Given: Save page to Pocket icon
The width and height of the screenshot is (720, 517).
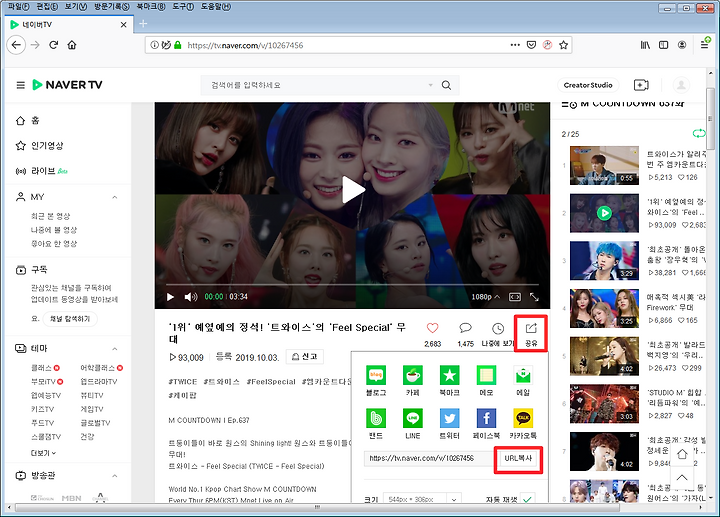Looking at the screenshot, I should coord(531,45).
